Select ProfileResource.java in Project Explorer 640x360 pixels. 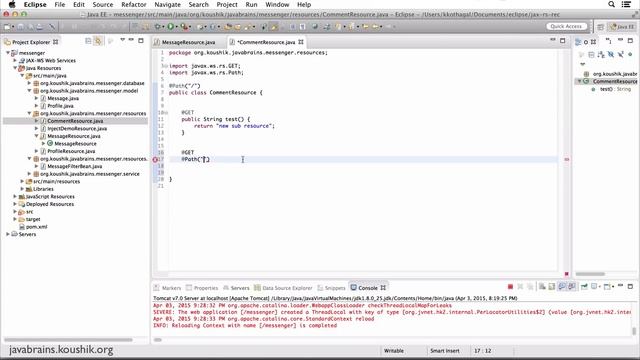(x=71, y=151)
